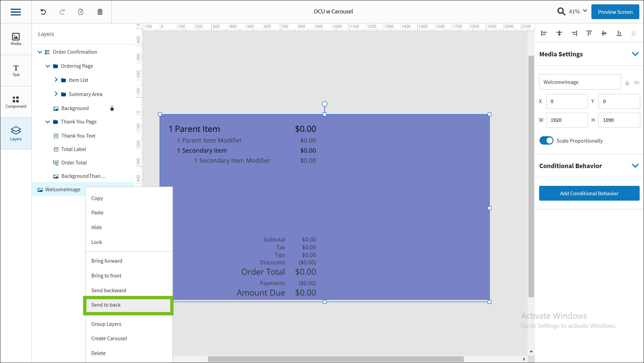This screenshot has height=363, width=644.
Task: Click the align left edges icon
Action: click(544, 33)
